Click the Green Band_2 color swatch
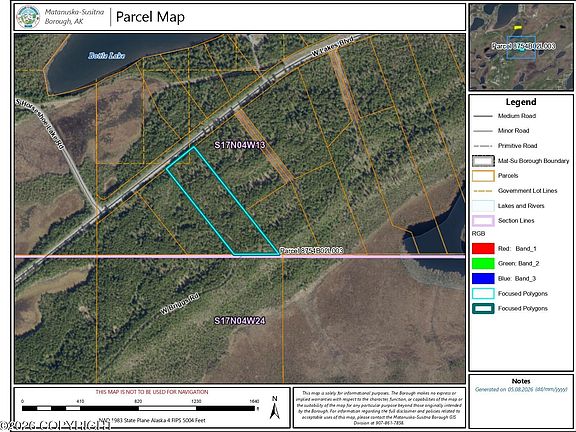The width and height of the screenshot is (576, 432). tap(483, 264)
